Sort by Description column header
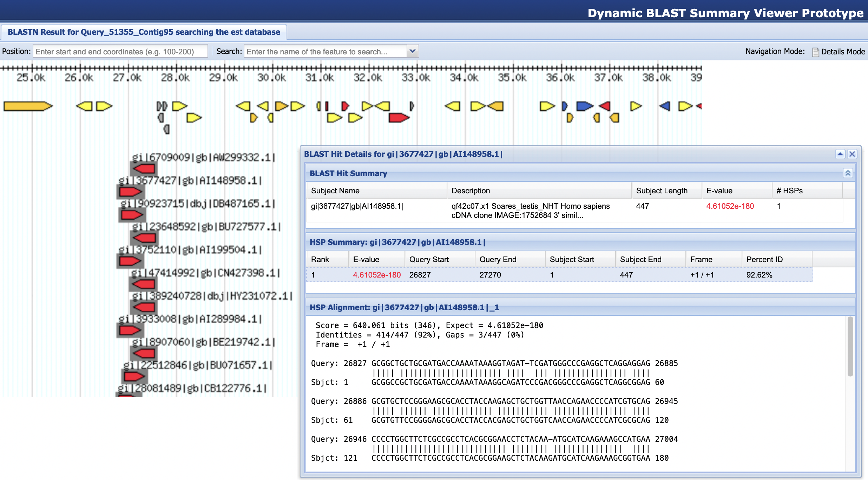 click(539, 191)
